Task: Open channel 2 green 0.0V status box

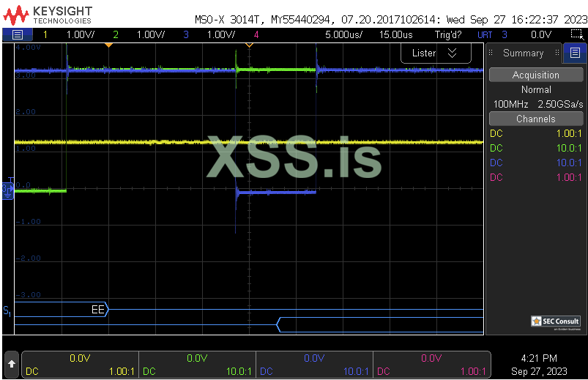Action: (x=197, y=365)
